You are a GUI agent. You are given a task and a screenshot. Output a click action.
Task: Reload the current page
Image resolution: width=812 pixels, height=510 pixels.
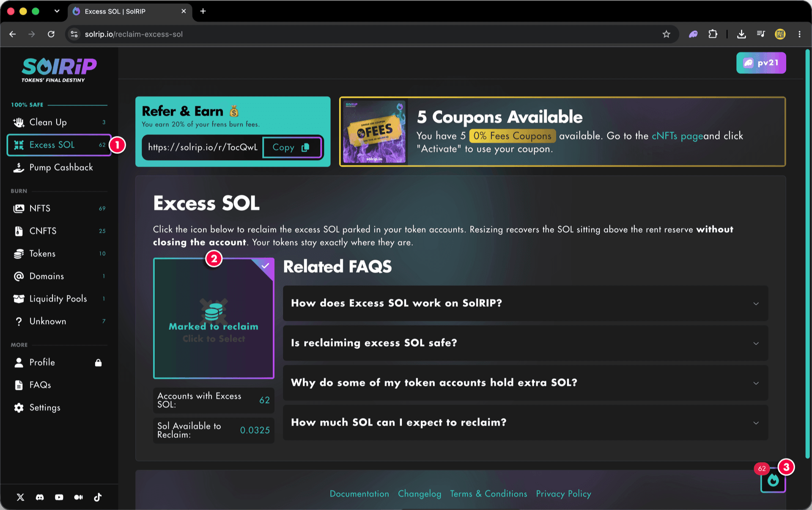pos(51,34)
